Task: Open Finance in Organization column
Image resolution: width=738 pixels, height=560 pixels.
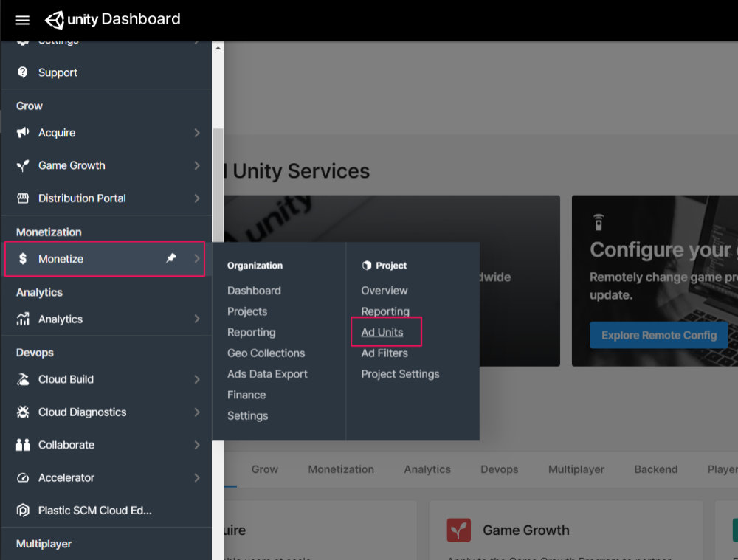Action: (x=246, y=395)
